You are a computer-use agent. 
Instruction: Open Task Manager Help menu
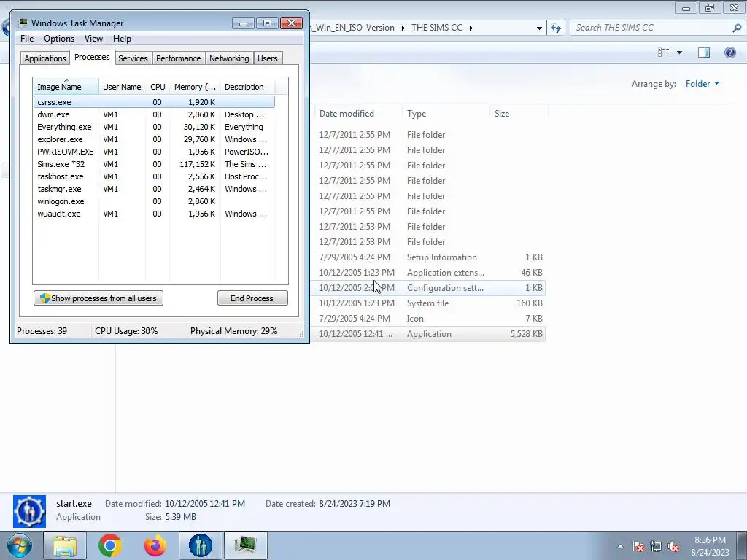coord(122,39)
